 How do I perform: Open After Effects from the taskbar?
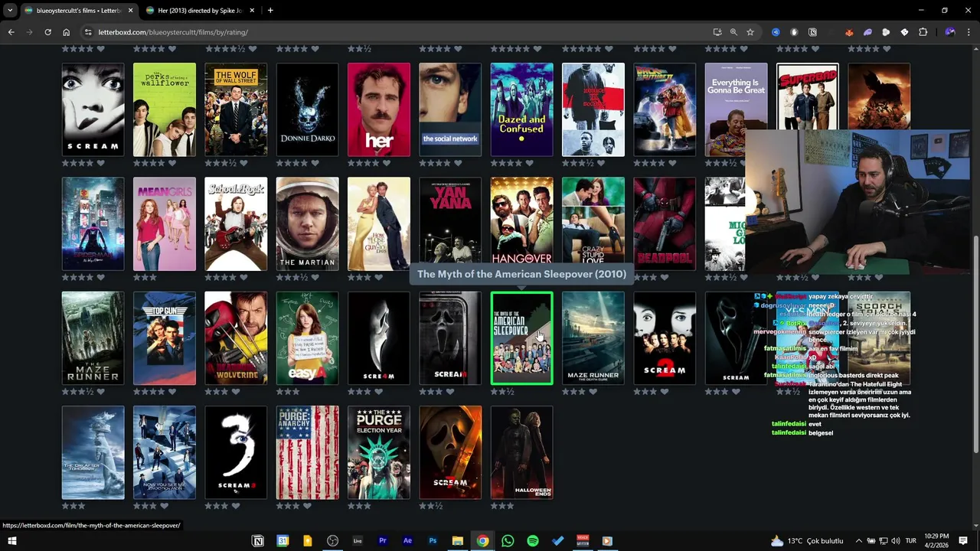pyautogui.click(x=407, y=541)
